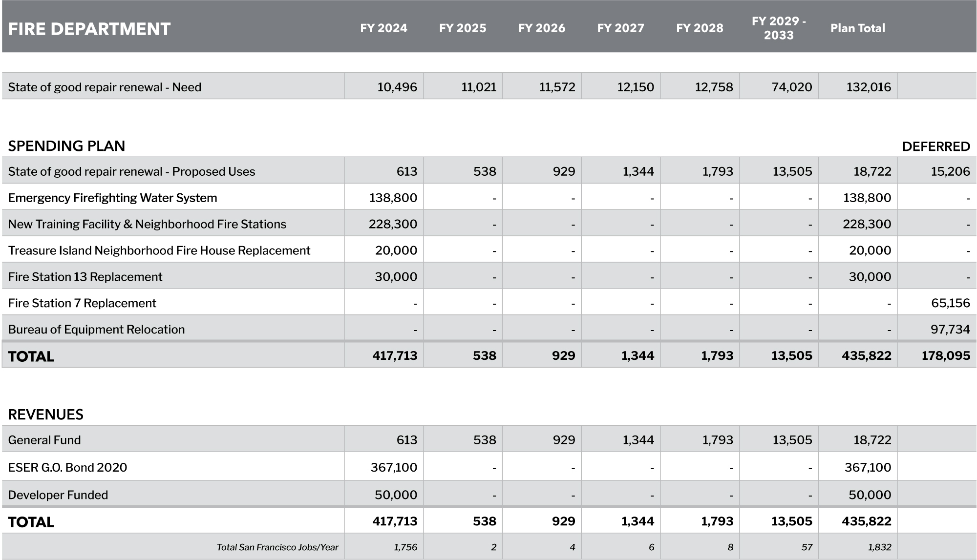Click the Developer Funded row label
977x560 pixels.
pos(58,495)
